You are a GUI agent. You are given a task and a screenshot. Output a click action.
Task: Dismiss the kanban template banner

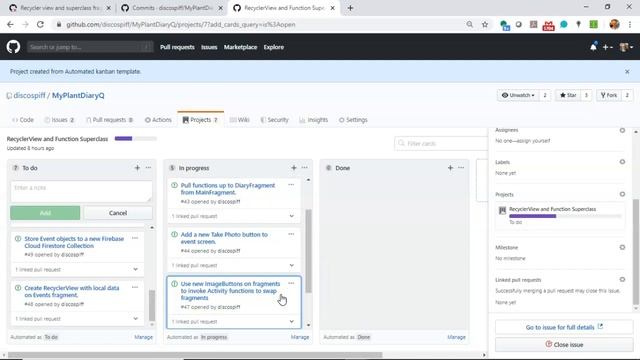[627, 71]
